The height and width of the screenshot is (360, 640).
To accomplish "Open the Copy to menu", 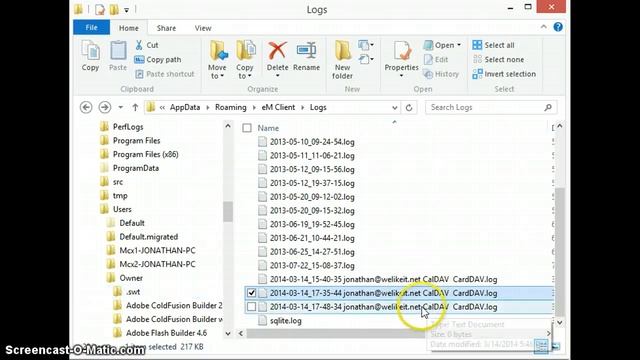I will (245, 60).
